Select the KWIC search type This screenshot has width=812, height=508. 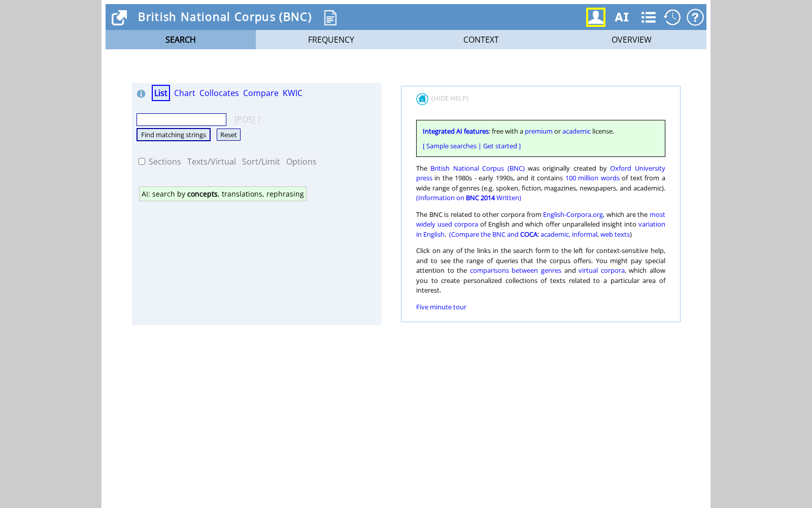[293, 93]
